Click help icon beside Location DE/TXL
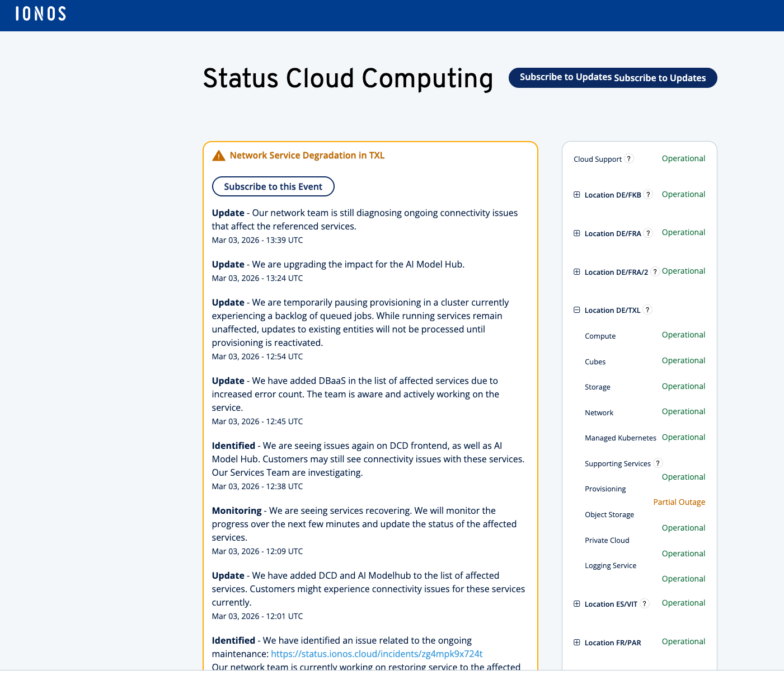Screen dimensions: 784x675 pyautogui.click(x=647, y=310)
